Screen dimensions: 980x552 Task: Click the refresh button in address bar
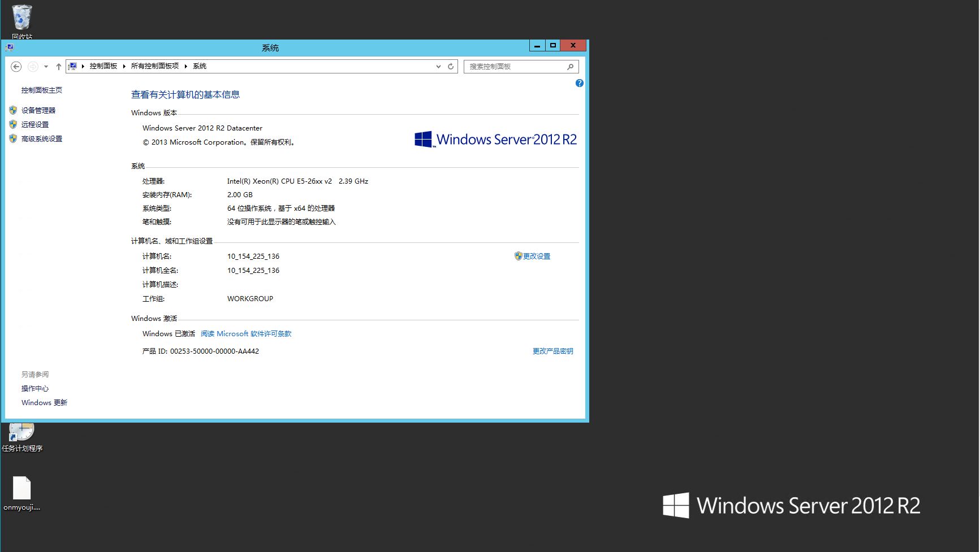[x=451, y=67]
